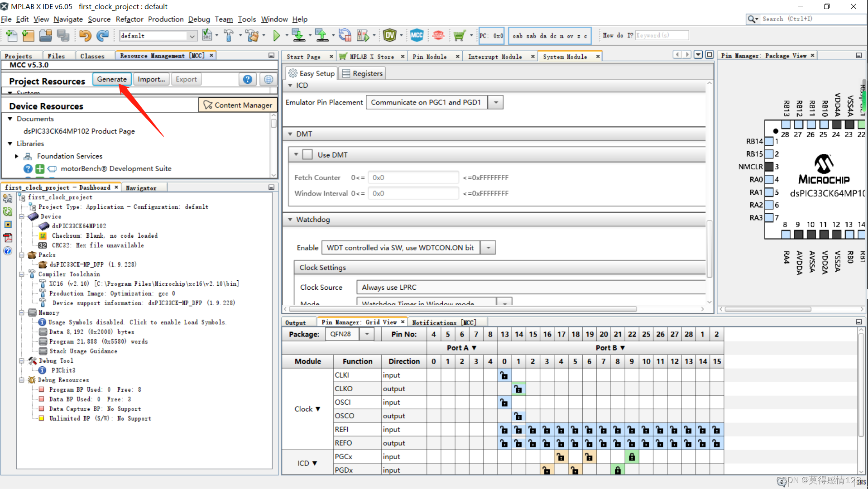
Task: Switch to the Pin Module tab
Action: click(429, 57)
